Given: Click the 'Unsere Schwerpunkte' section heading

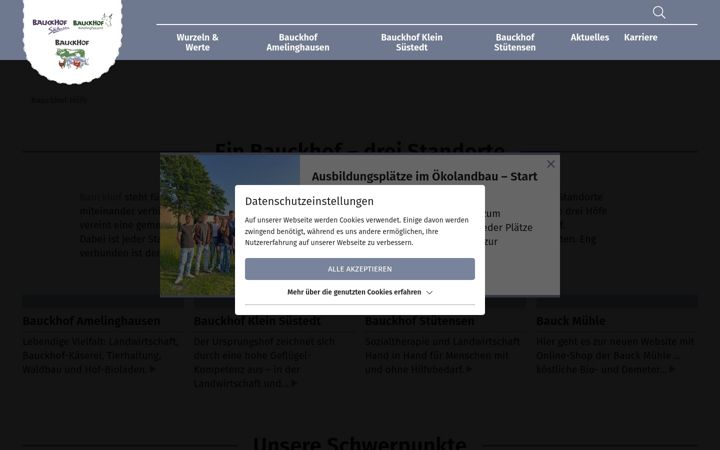Looking at the screenshot, I should pos(360,444).
